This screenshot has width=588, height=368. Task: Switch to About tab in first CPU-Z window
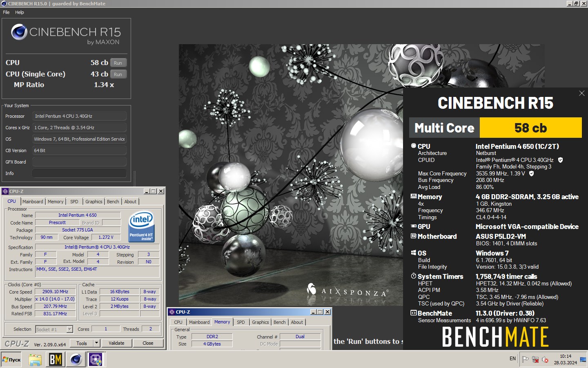pyautogui.click(x=130, y=202)
